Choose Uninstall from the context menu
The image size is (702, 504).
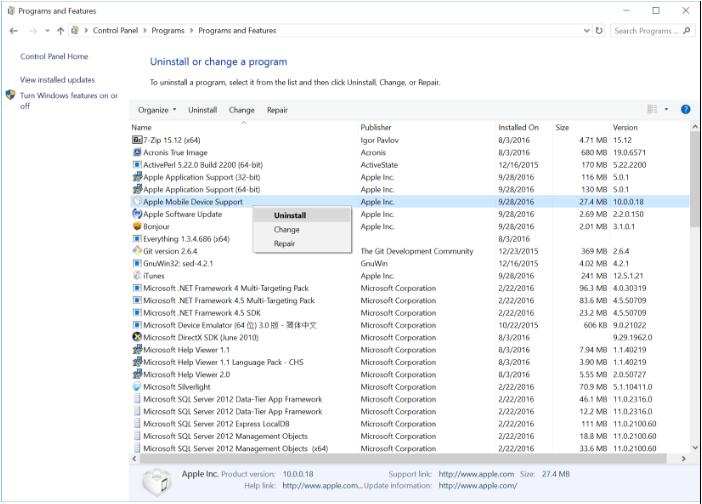302,215
